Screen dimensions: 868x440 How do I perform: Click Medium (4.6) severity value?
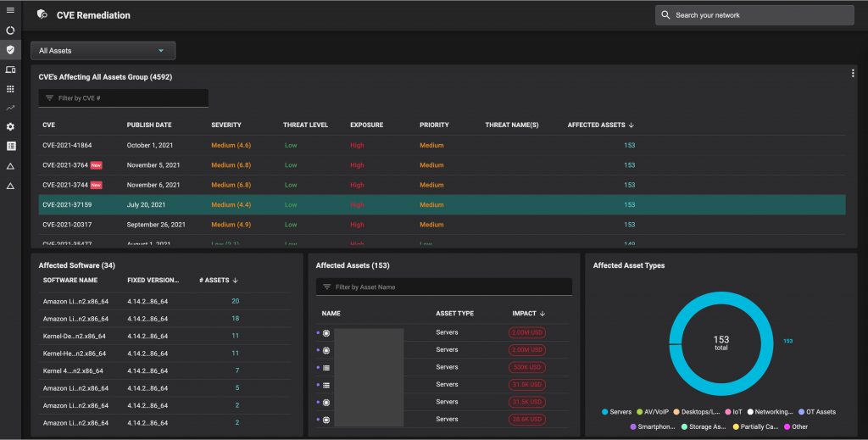click(231, 145)
